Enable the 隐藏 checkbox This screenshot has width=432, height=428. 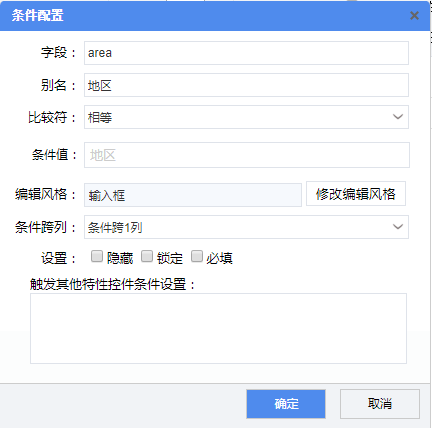click(97, 256)
